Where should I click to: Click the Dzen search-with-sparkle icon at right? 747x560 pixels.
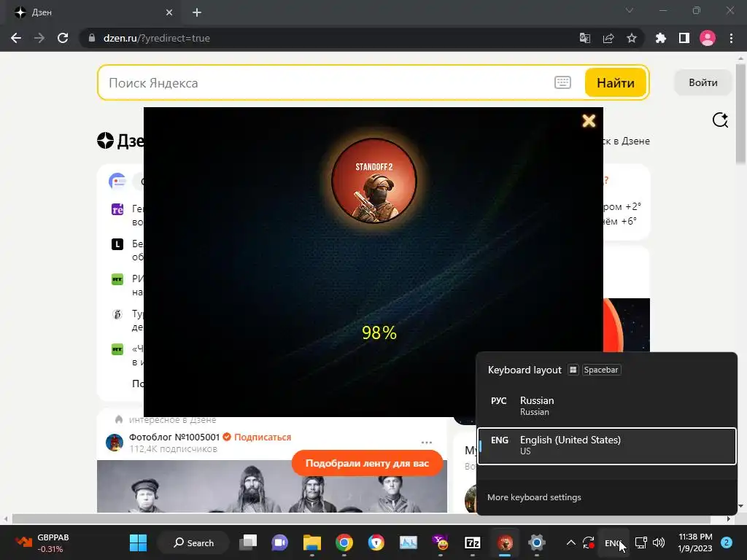pyautogui.click(x=720, y=120)
